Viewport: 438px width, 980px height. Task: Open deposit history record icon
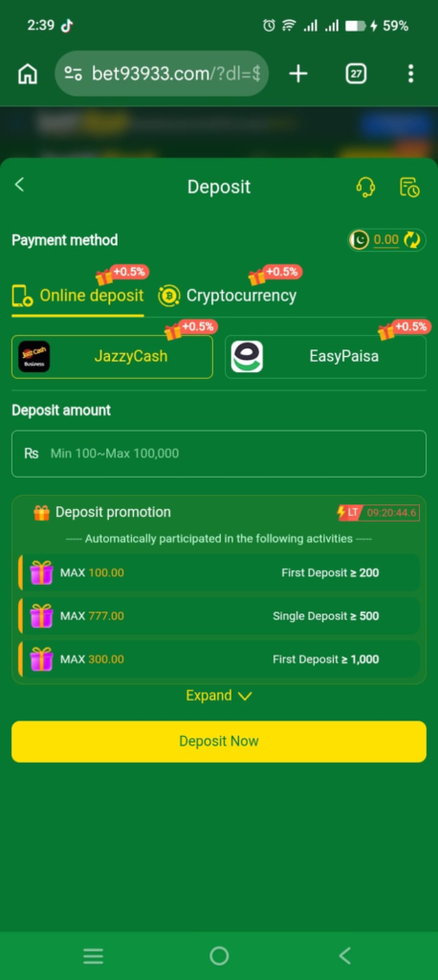[x=410, y=187]
